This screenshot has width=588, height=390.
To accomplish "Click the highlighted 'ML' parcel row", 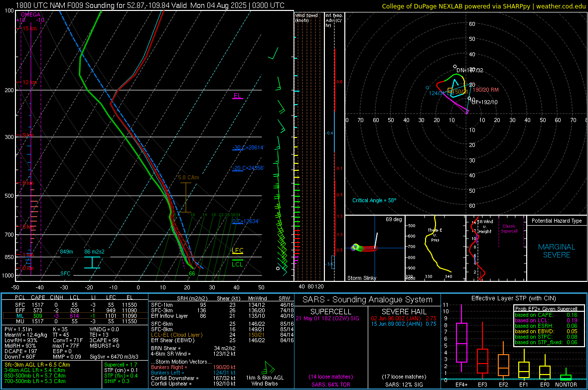I will pyautogui.click(x=75, y=316).
